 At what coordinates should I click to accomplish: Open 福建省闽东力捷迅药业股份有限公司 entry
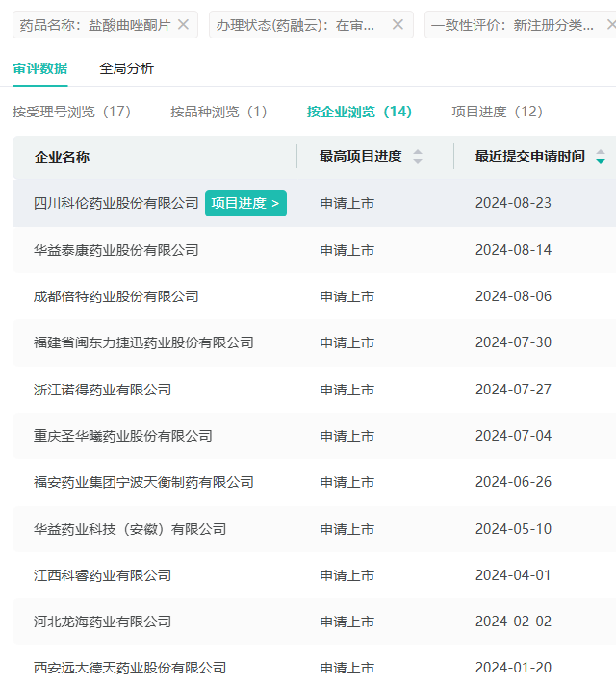pos(143,342)
